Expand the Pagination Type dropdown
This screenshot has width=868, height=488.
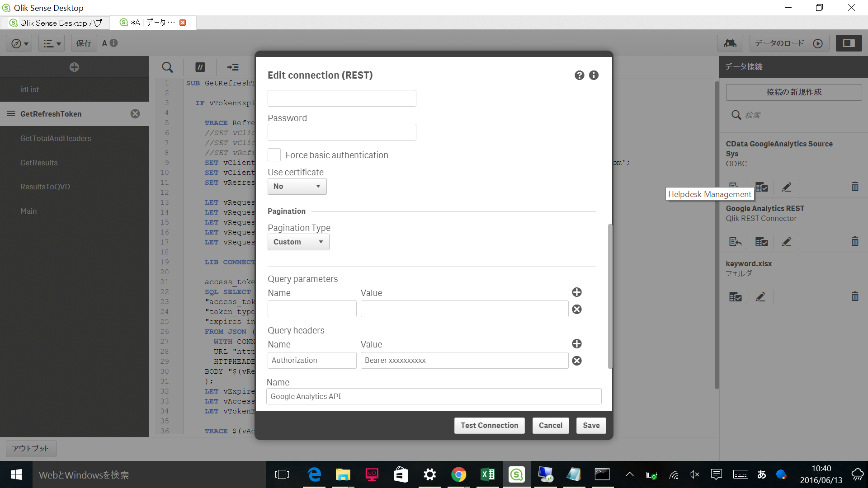(x=298, y=242)
